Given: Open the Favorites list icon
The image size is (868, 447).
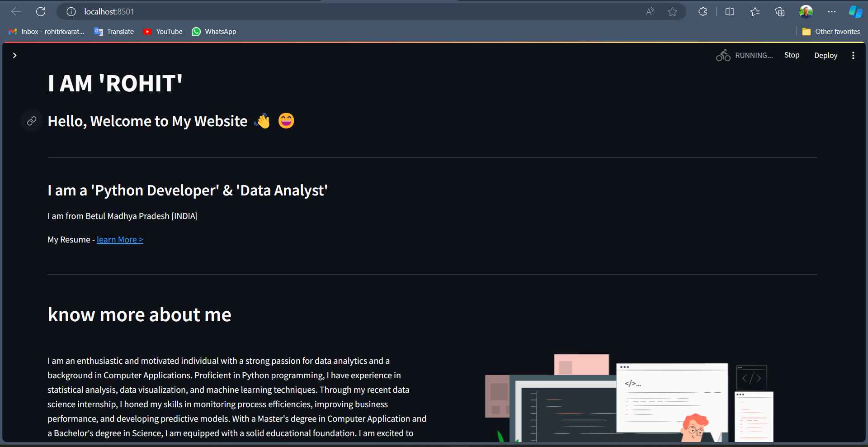Looking at the screenshot, I should click(755, 12).
